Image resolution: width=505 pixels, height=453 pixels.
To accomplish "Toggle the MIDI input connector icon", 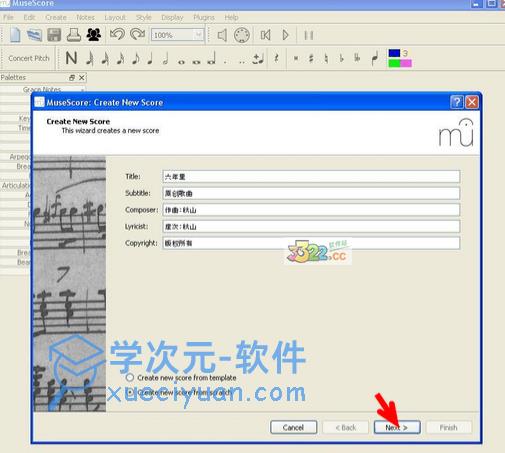I will 242,35.
